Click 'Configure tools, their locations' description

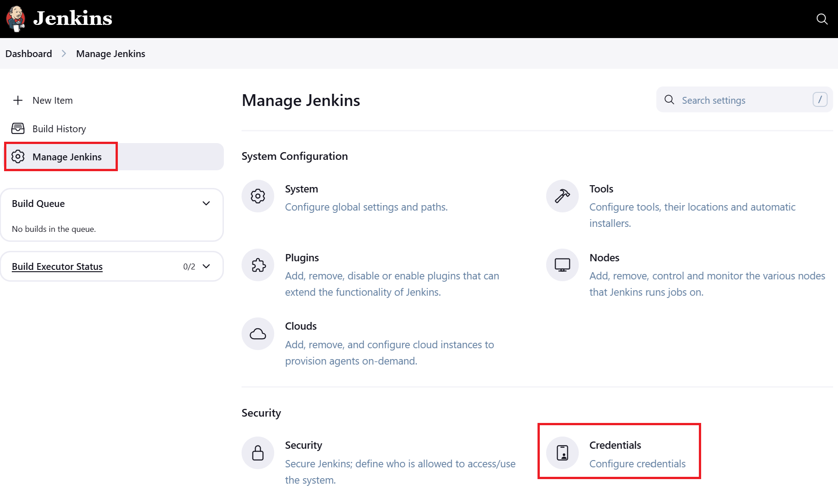point(693,215)
